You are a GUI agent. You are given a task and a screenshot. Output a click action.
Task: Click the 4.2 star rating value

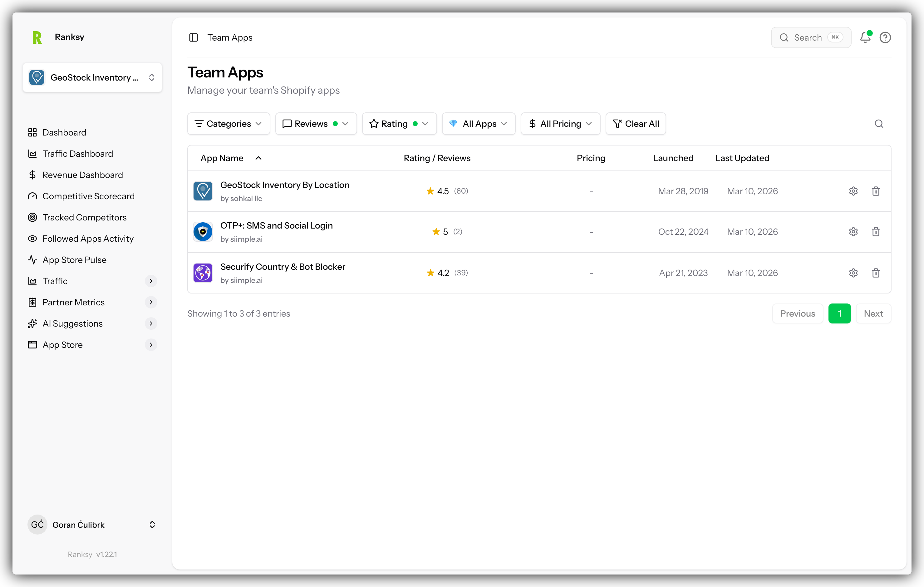point(443,273)
